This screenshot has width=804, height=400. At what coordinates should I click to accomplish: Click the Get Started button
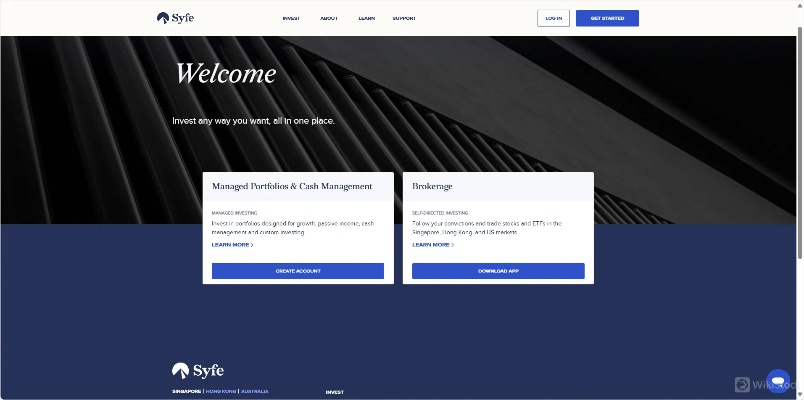[x=607, y=18]
